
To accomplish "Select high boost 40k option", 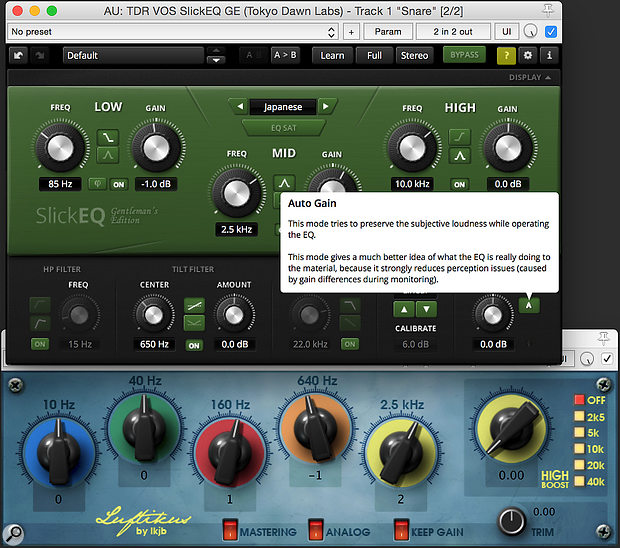I will [x=579, y=481].
